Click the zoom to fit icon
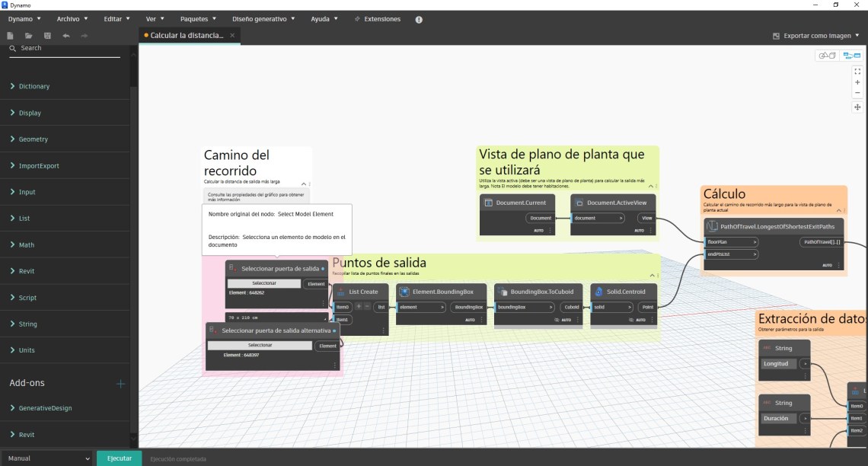The width and height of the screenshot is (868, 466). pyautogui.click(x=857, y=71)
